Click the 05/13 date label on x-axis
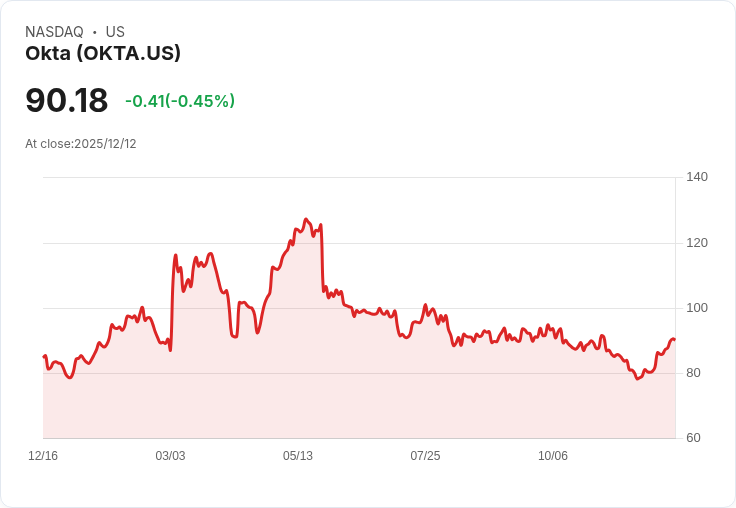Screen dimensions: 736x508 click(x=298, y=456)
